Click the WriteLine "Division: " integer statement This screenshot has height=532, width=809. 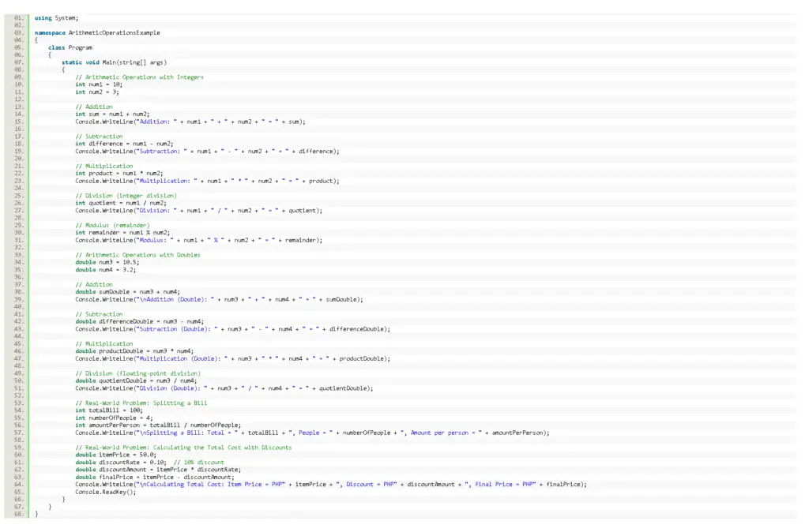pyautogui.click(x=198, y=211)
